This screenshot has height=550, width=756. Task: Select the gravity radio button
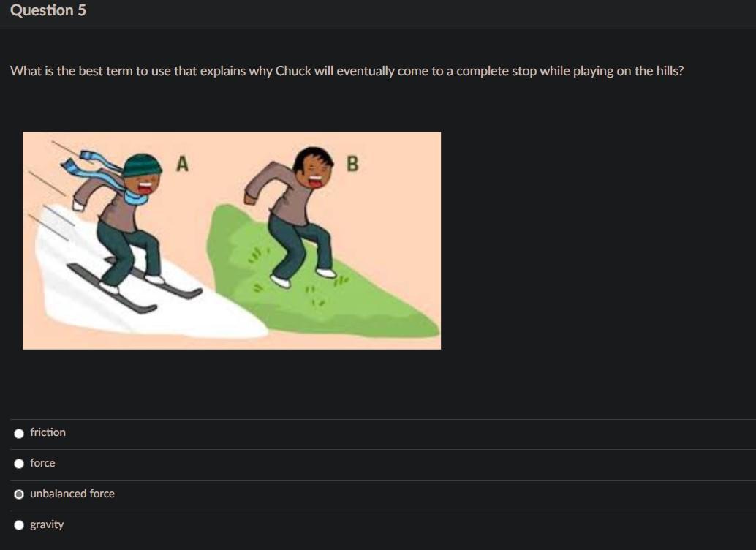click(x=19, y=525)
